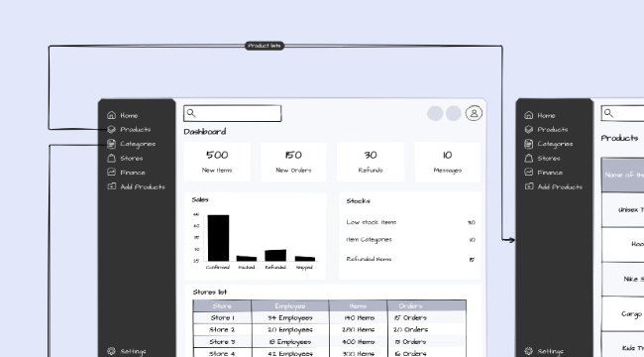The image size is (644, 357).
Task: Click the Low stock items row
Action: pyautogui.click(x=410, y=222)
